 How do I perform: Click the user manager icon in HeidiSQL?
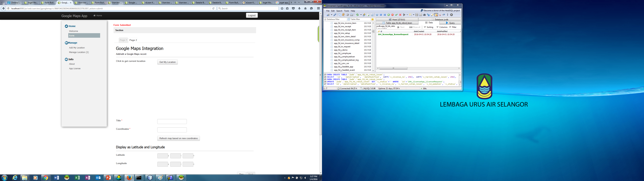point(364,15)
